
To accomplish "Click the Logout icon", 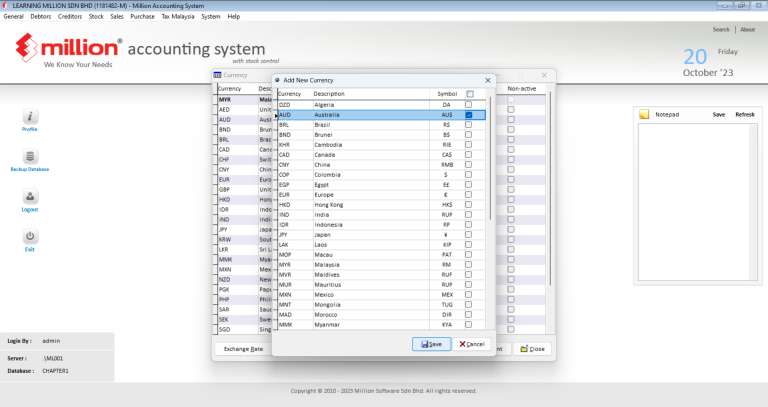I will click(x=30, y=197).
